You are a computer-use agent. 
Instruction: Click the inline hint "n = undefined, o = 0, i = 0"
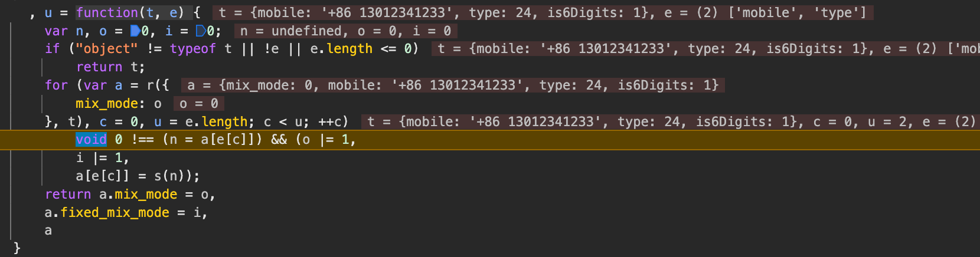(345, 31)
